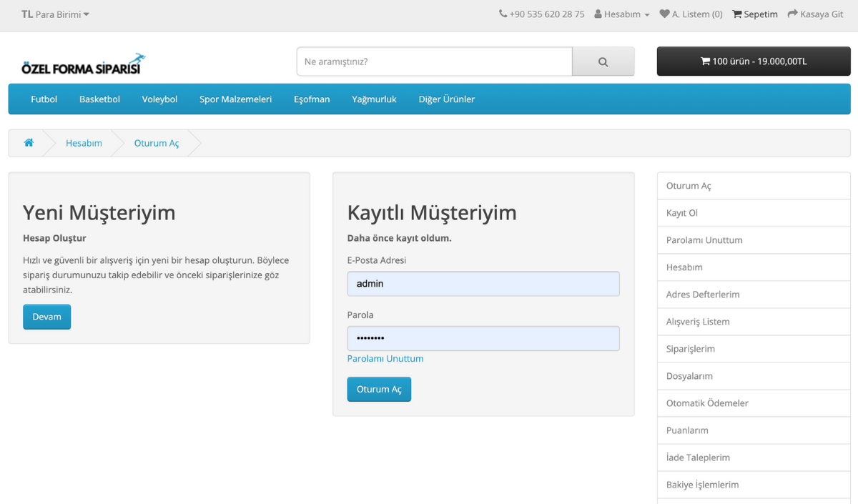The image size is (858, 504).
Task: Open Sepetim shopping cart link
Action: [754, 14]
